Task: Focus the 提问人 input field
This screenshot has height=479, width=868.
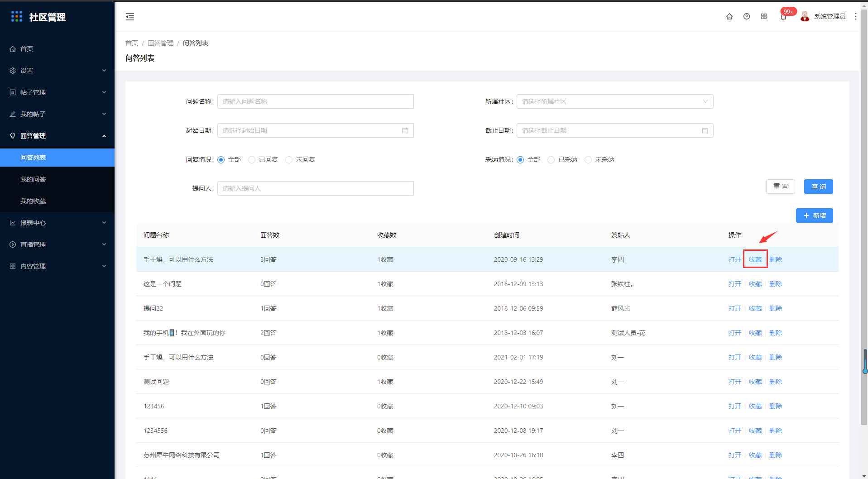Action: [x=316, y=188]
